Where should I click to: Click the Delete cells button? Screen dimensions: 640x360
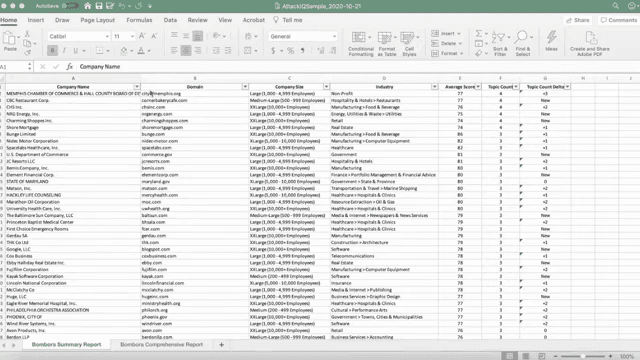coord(446,43)
